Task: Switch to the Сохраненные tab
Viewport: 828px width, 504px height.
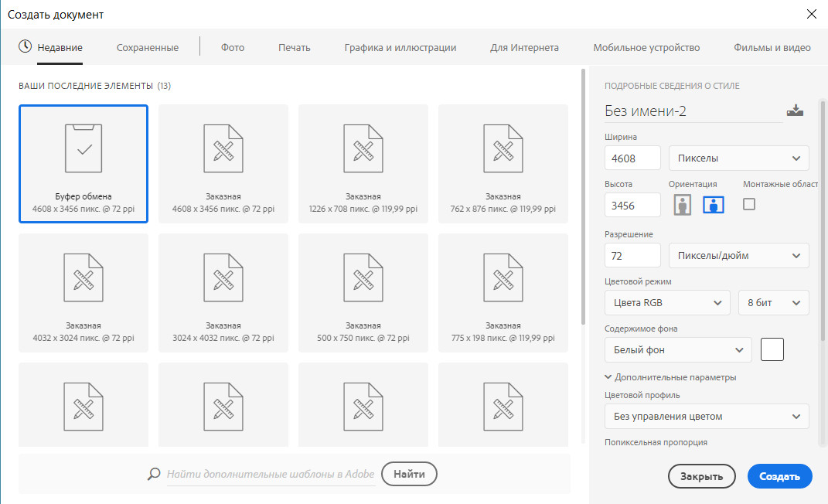Action: tap(147, 48)
